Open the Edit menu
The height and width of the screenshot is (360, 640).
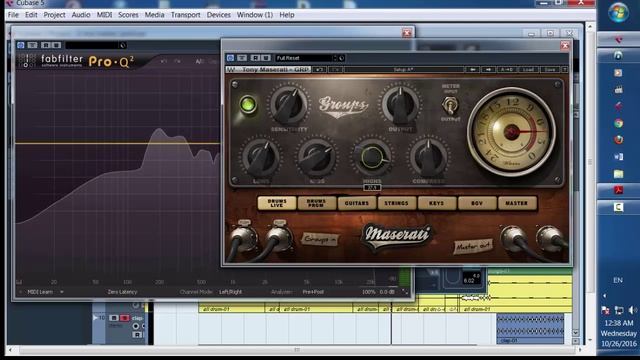click(31, 15)
